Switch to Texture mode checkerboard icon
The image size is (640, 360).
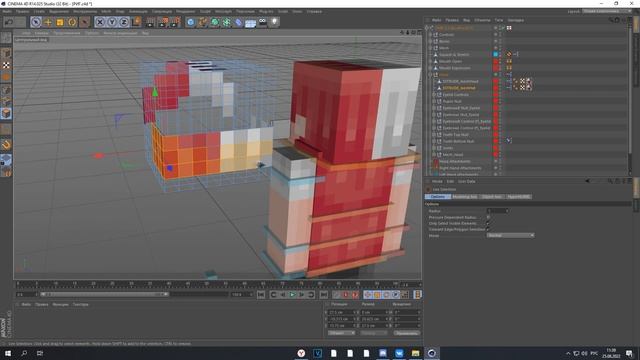(6, 65)
